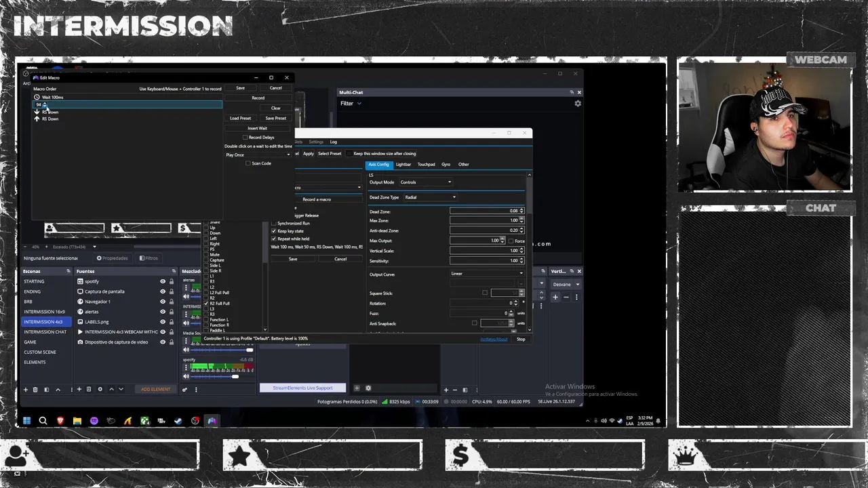The height and width of the screenshot is (488, 868).
Task: Open the Hotkeys/About link
Action: (493, 339)
